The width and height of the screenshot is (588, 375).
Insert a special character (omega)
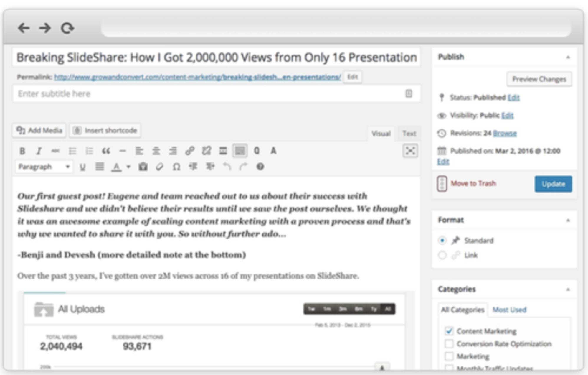pos(176,167)
